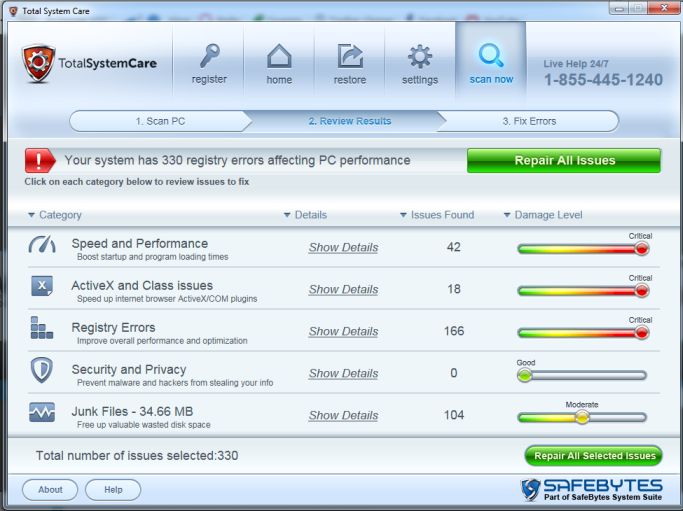683x511 pixels.
Task: Select the Junk Files pulse icon
Action: pyautogui.click(x=42, y=412)
